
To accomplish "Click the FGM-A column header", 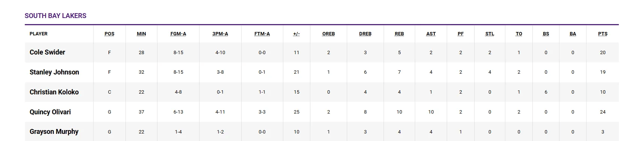I will (x=178, y=34).
